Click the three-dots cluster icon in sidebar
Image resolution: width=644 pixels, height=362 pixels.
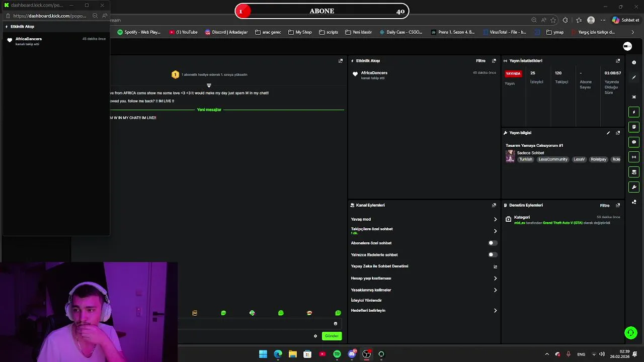(634, 202)
